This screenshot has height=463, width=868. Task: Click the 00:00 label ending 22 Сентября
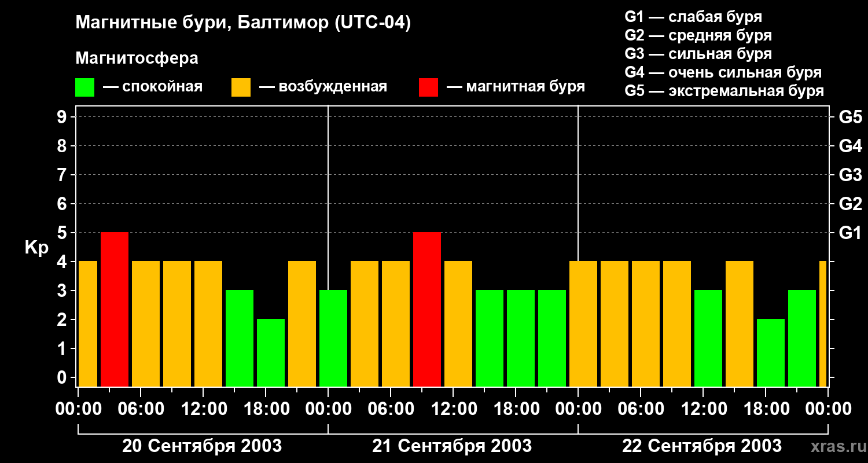point(828,409)
